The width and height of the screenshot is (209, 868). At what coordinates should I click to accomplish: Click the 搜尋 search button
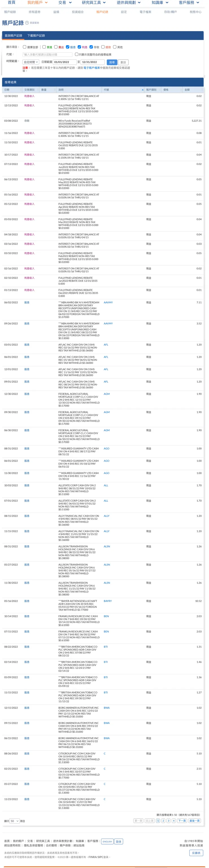112,62
